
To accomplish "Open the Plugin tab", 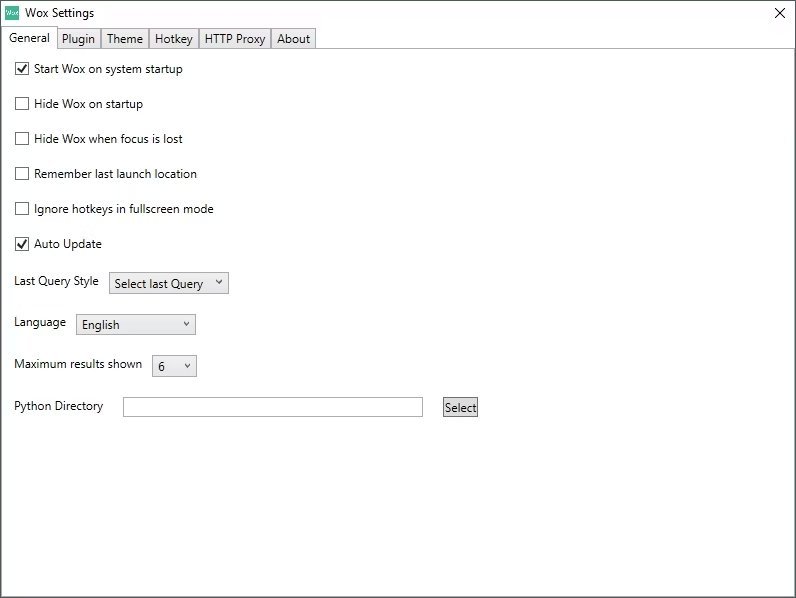I will coord(78,39).
